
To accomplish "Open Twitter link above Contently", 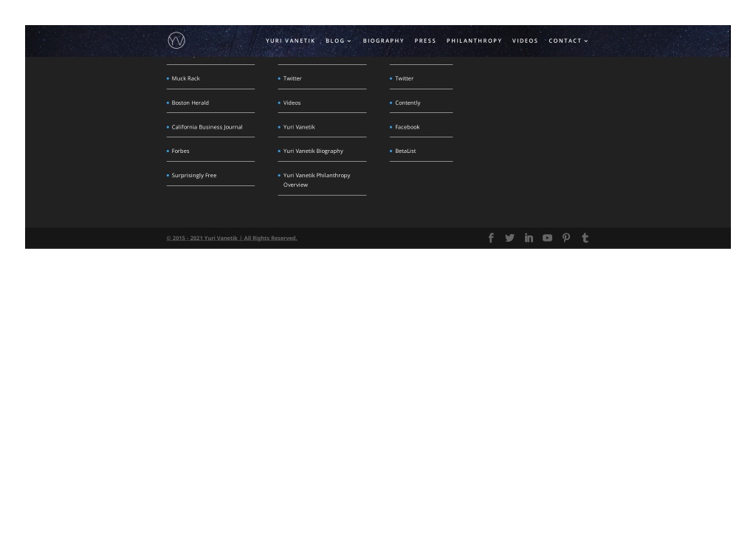I will 404,78.
